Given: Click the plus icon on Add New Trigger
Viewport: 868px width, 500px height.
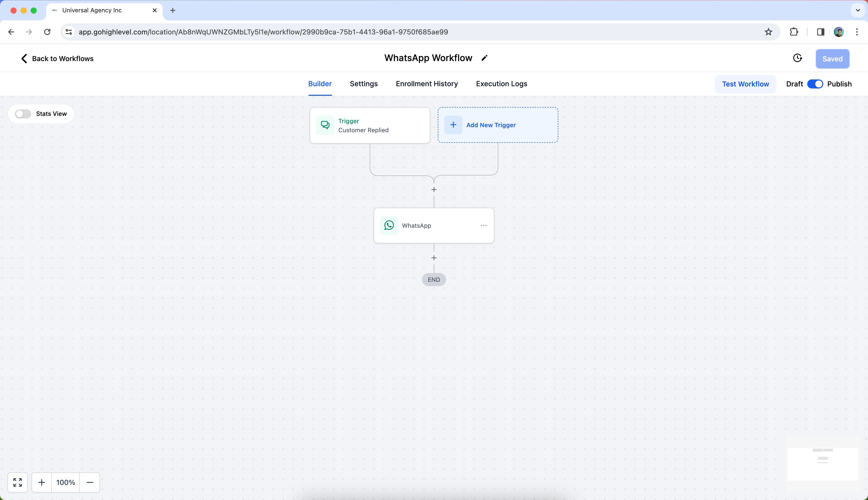Looking at the screenshot, I should (x=453, y=125).
